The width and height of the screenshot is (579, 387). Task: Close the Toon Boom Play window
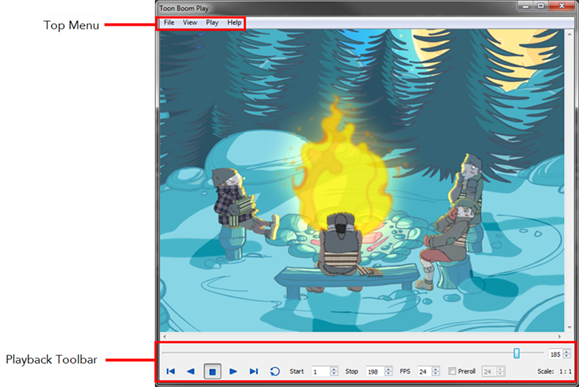[x=561, y=6]
